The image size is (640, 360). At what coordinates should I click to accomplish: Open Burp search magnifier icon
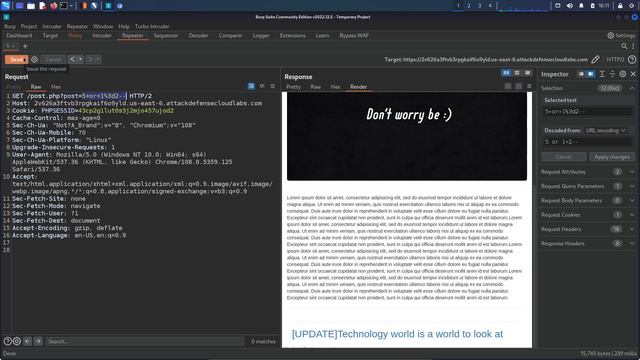624,46
